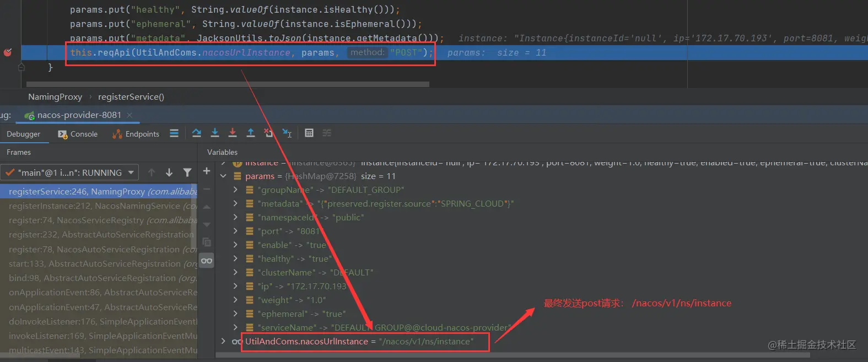The image size is (868, 362).
Task: Click the frames filter funnel icon
Action: click(x=187, y=172)
